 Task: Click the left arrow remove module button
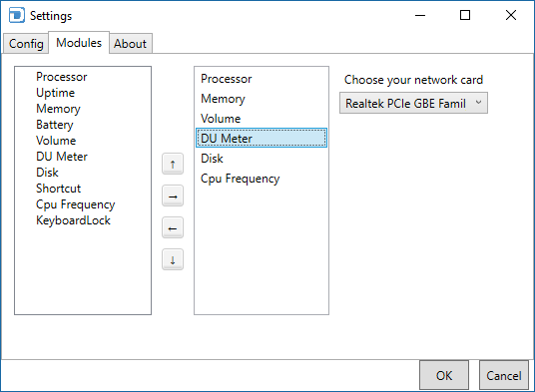(x=173, y=227)
